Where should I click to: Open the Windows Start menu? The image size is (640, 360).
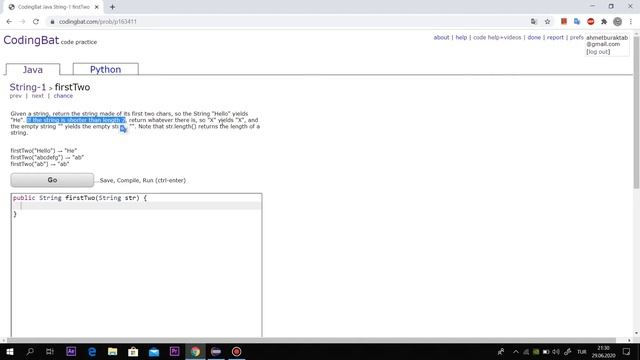[10, 351]
